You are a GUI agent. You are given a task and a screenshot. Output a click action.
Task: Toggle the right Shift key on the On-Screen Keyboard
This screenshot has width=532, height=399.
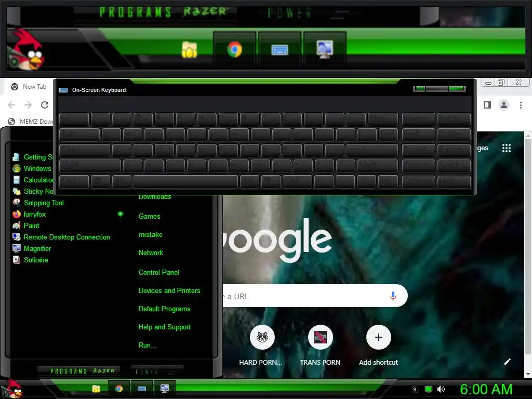click(377, 166)
